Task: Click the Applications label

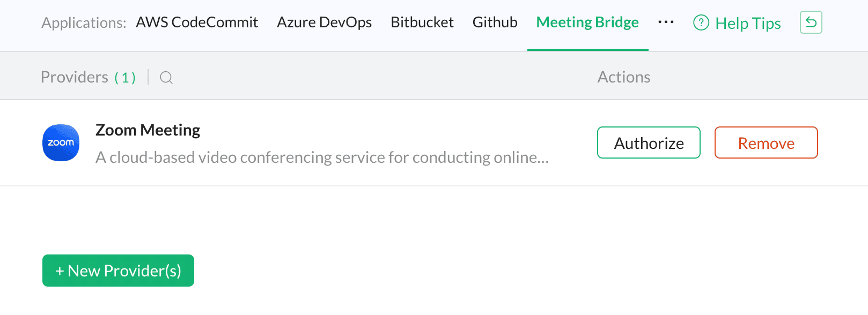Action: click(84, 23)
